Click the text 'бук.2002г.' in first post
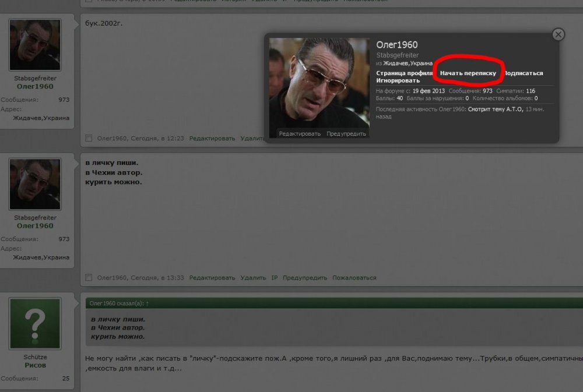The width and height of the screenshot is (583, 392). 104,23
